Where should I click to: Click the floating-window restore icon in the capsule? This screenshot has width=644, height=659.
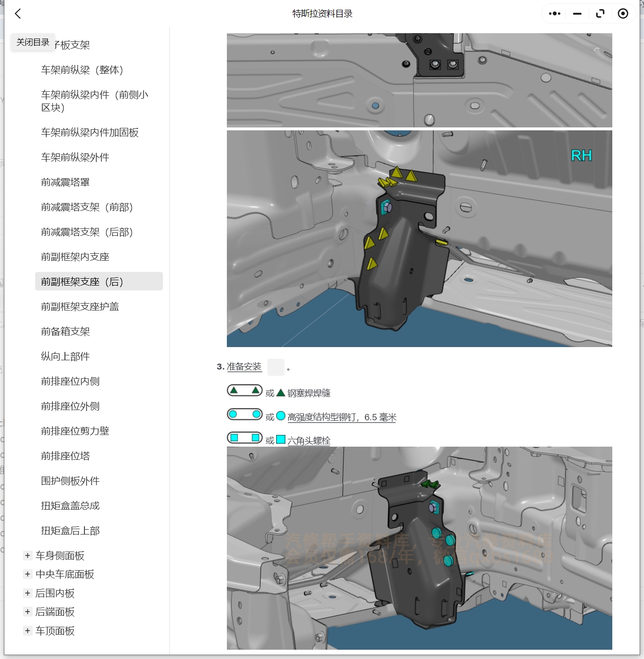pos(600,13)
